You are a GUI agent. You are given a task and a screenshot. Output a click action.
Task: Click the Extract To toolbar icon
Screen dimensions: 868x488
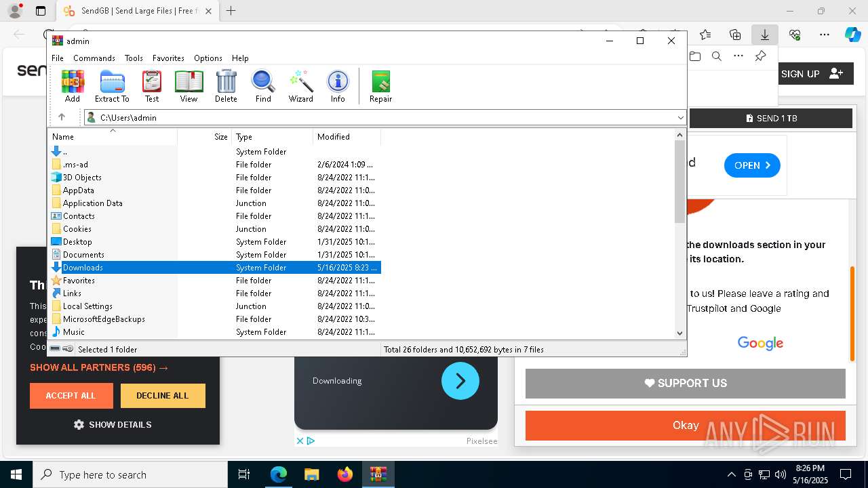(112, 86)
